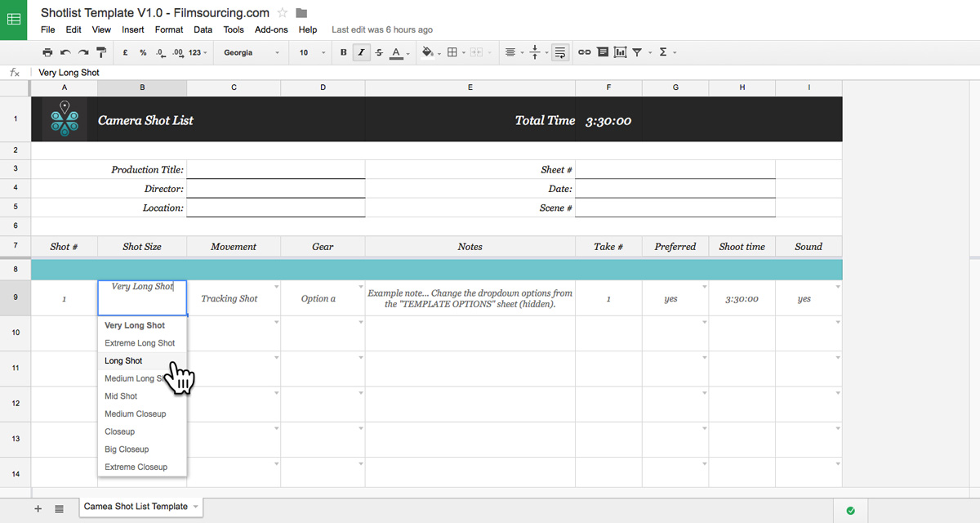
Task: Move document using the folder icon
Action: pyautogui.click(x=301, y=12)
